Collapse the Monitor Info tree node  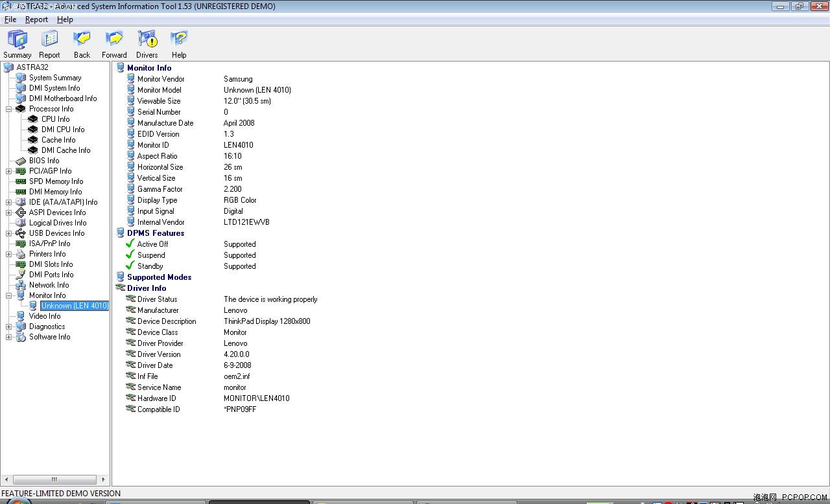pos(9,295)
